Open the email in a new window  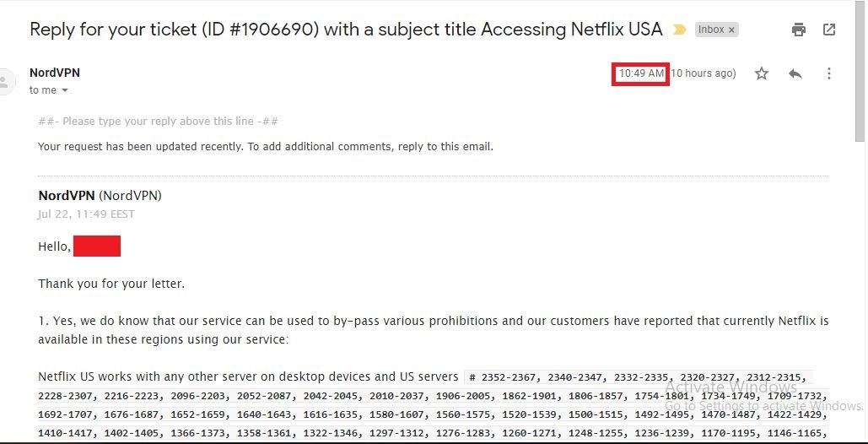[x=828, y=30]
